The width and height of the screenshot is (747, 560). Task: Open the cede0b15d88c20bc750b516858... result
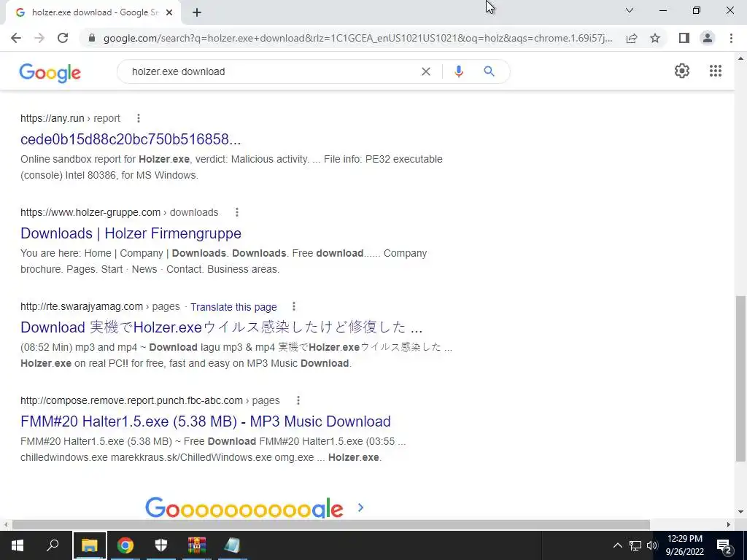coord(131,139)
